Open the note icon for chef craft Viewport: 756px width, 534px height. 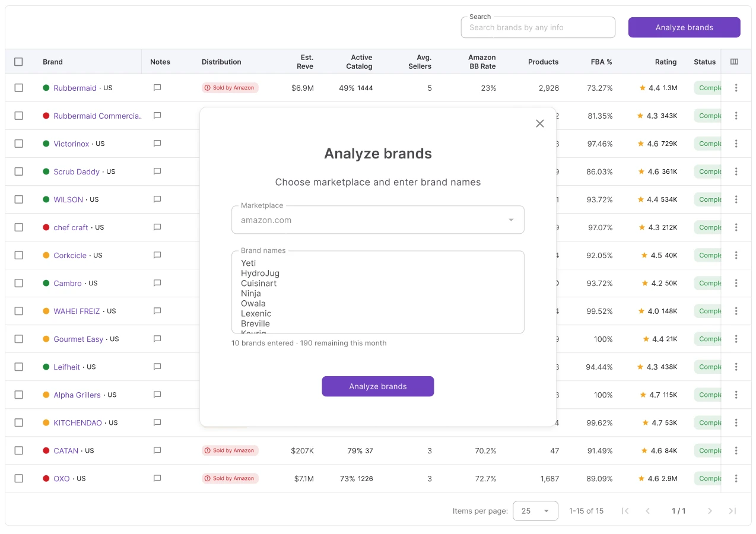tap(157, 227)
